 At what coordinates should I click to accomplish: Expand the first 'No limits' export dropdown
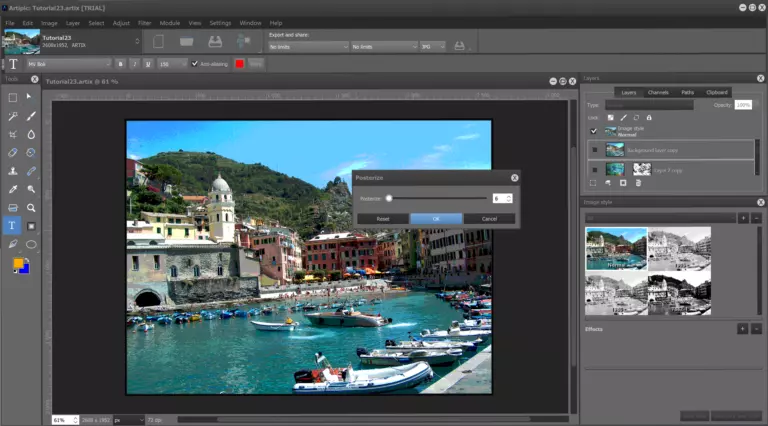[307, 46]
